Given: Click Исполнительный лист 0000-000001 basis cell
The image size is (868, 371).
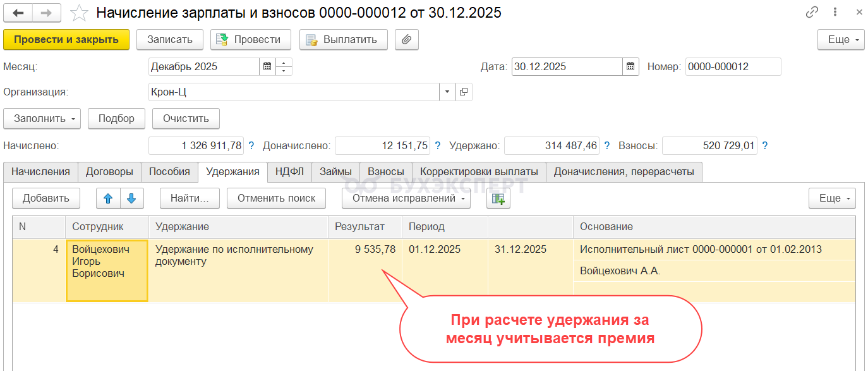Looking at the screenshot, I should tap(714, 249).
